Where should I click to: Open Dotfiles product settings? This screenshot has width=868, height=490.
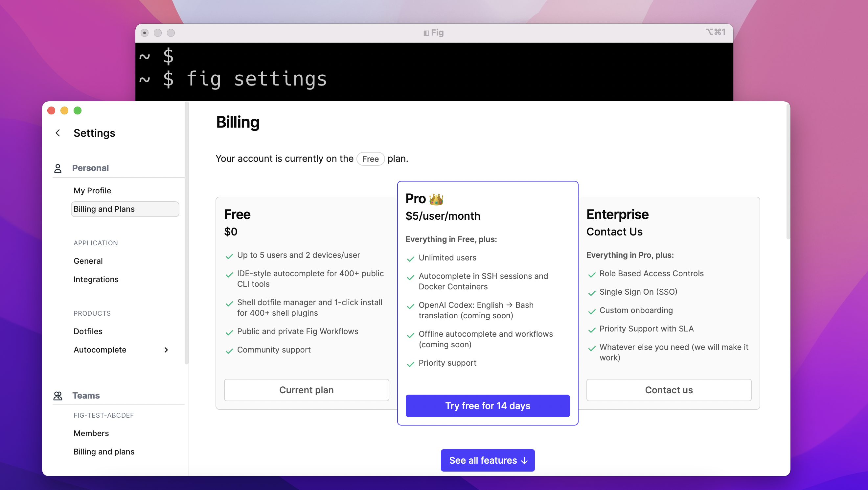pos(88,331)
